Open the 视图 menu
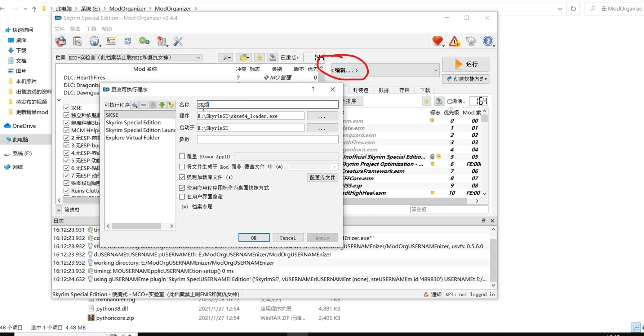This screenshot has height=336, width=644. click(75, 29)
